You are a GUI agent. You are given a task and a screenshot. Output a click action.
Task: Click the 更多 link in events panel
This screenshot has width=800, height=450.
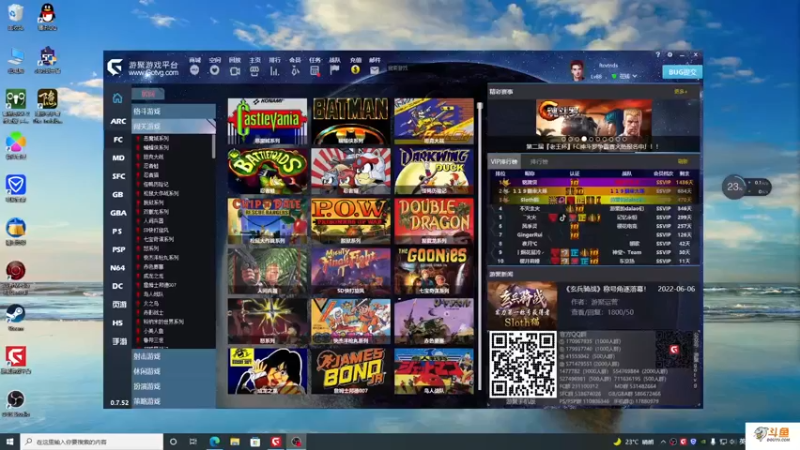click(681, 92)
